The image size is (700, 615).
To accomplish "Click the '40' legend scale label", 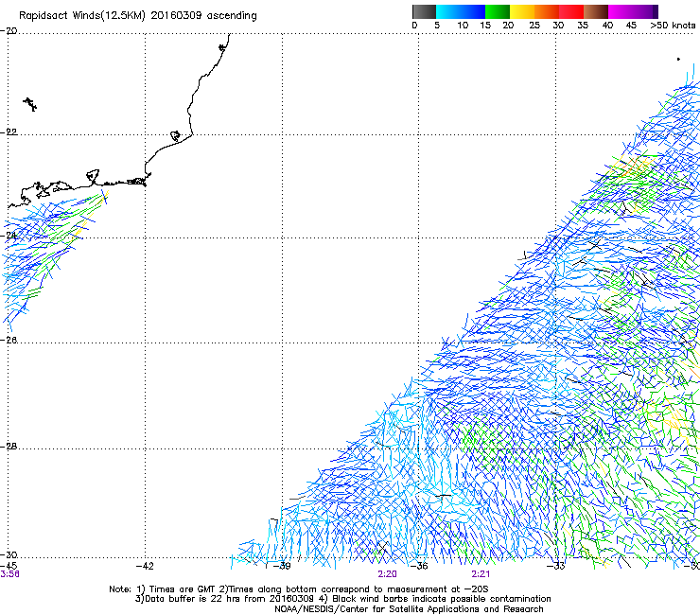I will click(x=607, y=25).
